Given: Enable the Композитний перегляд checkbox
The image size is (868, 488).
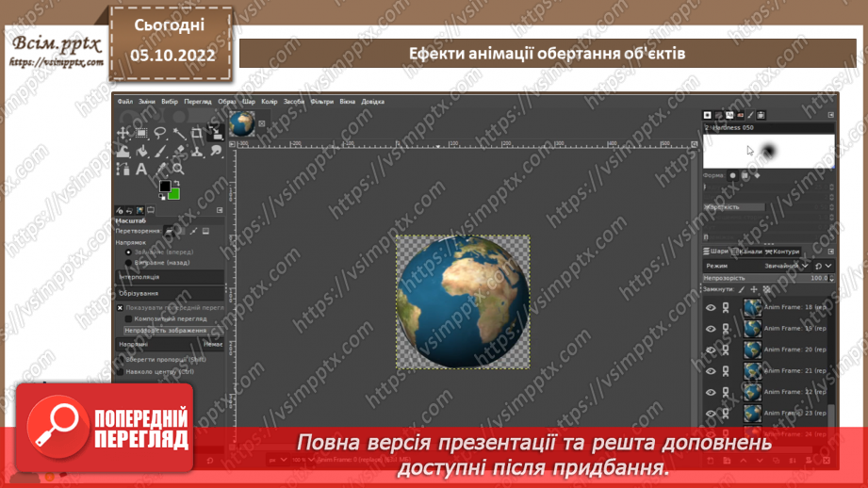Looking at the screenshot, I should click(128, 319).
